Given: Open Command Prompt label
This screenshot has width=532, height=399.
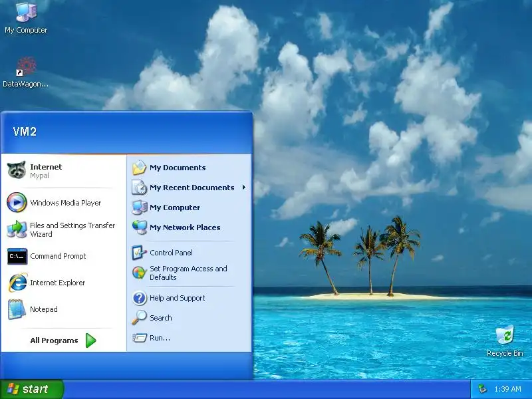Looking at the screenshot, I should coord(58,256).
